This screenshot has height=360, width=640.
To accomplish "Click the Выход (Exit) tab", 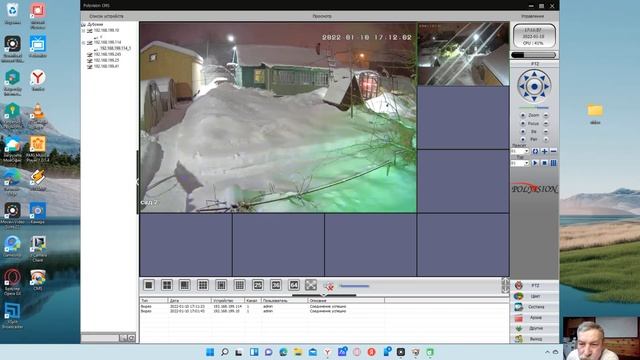I will tap(535, 338).
